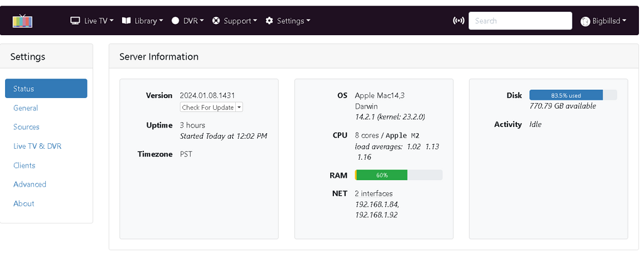
Task: Go to General settings
Action: point(25,108)
